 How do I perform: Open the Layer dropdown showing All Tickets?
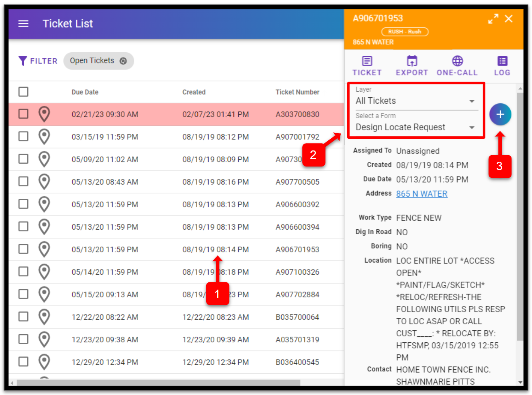tap(416, 101)
